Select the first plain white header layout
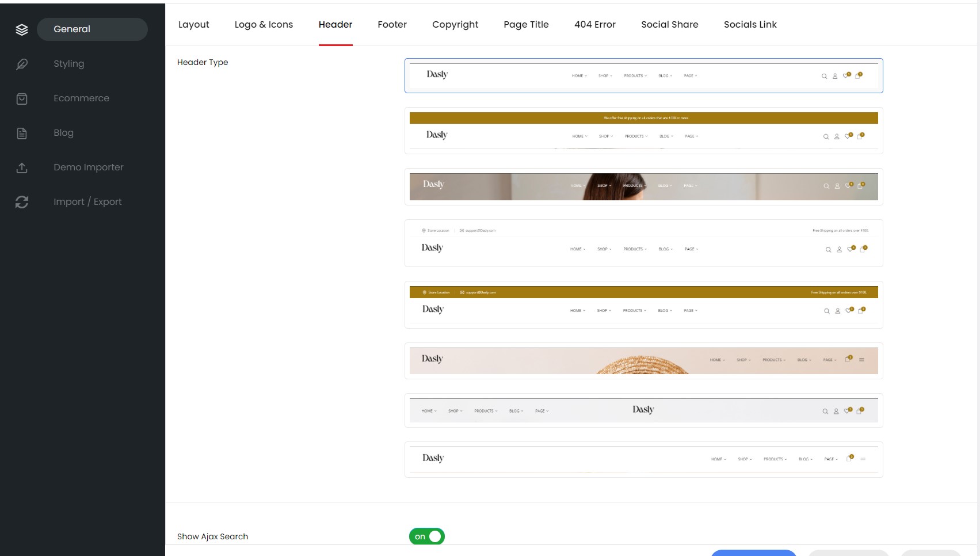This screenshot has width=980, height=556. pyautogui.click(x=644, y=75)
